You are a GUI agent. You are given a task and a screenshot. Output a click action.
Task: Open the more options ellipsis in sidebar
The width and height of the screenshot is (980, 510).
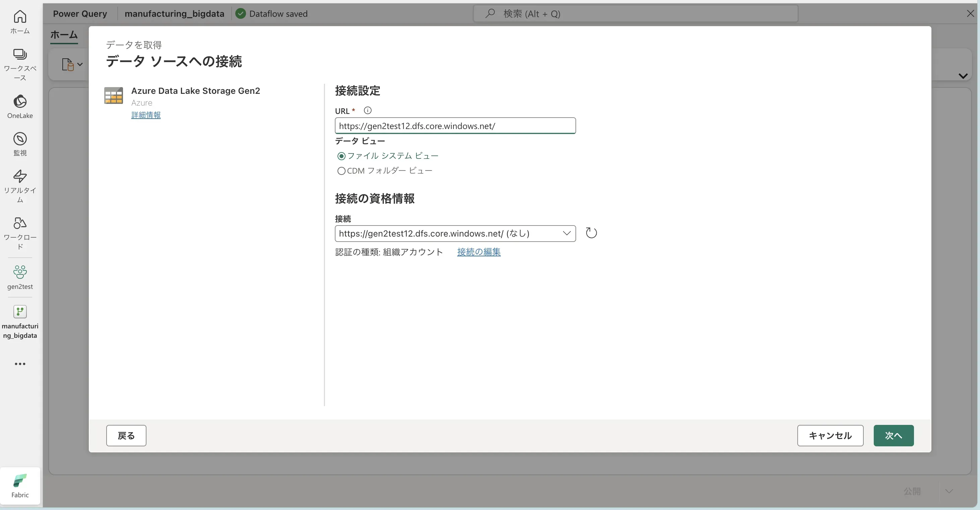(20, 364)
